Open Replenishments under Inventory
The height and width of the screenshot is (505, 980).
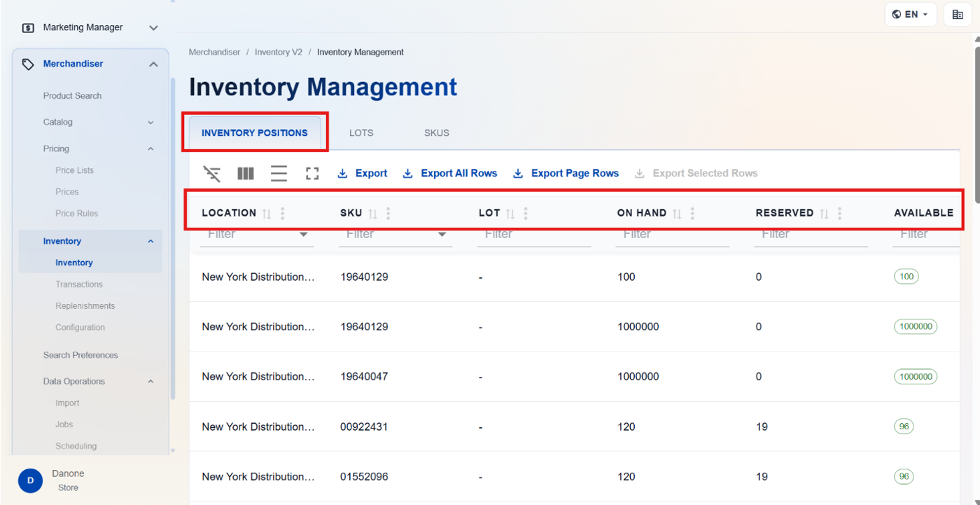click(85, 306)
